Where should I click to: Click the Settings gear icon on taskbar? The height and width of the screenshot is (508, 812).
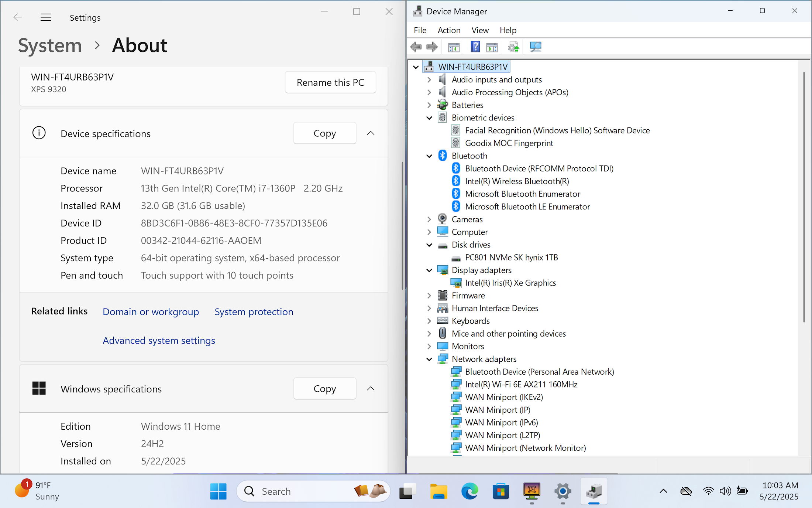[562, 491]
